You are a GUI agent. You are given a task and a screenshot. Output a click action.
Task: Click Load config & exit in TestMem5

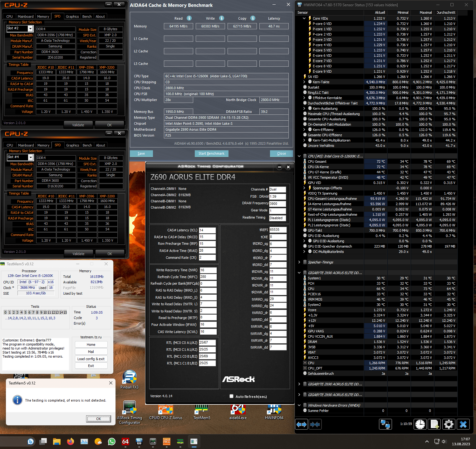[91, 359]
